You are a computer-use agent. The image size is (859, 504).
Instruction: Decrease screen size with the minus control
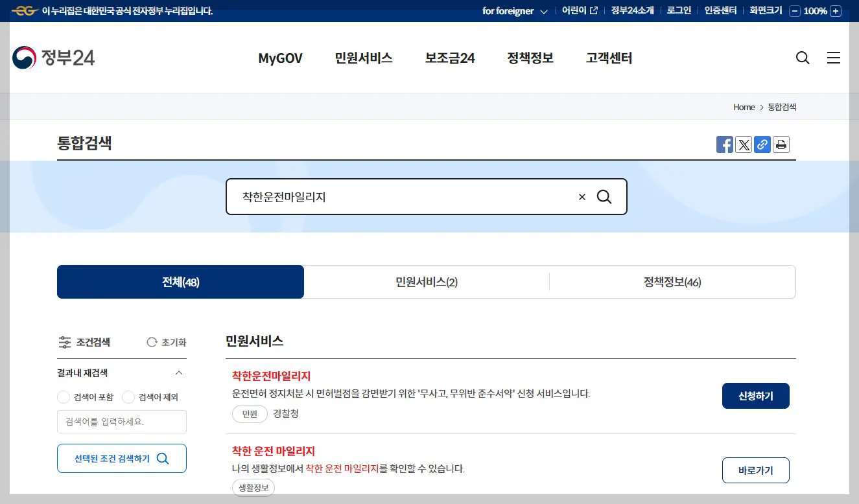794,11
